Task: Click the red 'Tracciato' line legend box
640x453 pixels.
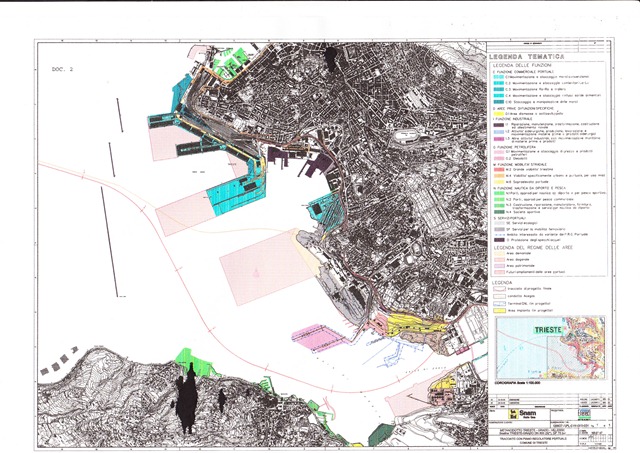Action: [497, 290]
